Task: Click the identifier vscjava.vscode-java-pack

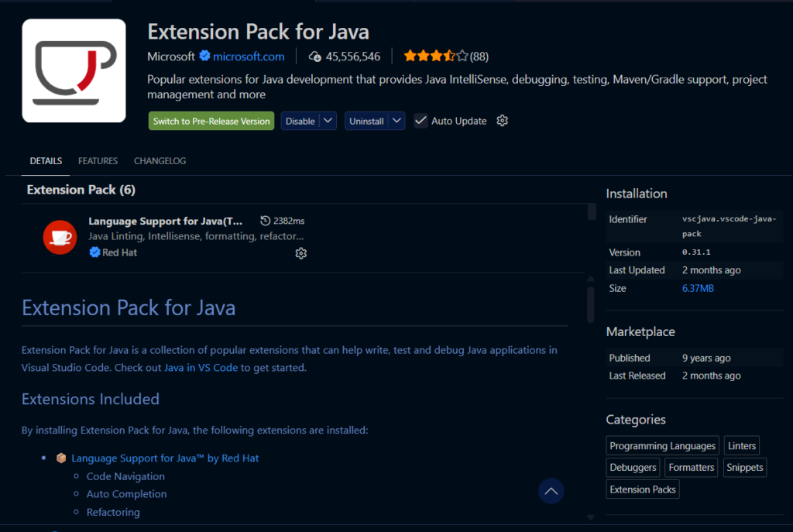Action: (x=729, y=226)
